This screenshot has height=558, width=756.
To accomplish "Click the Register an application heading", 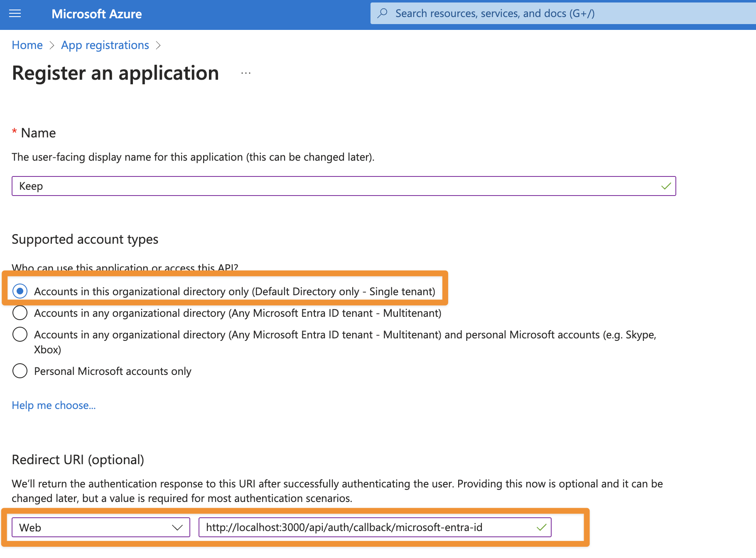I will click(x=115, y=73).
